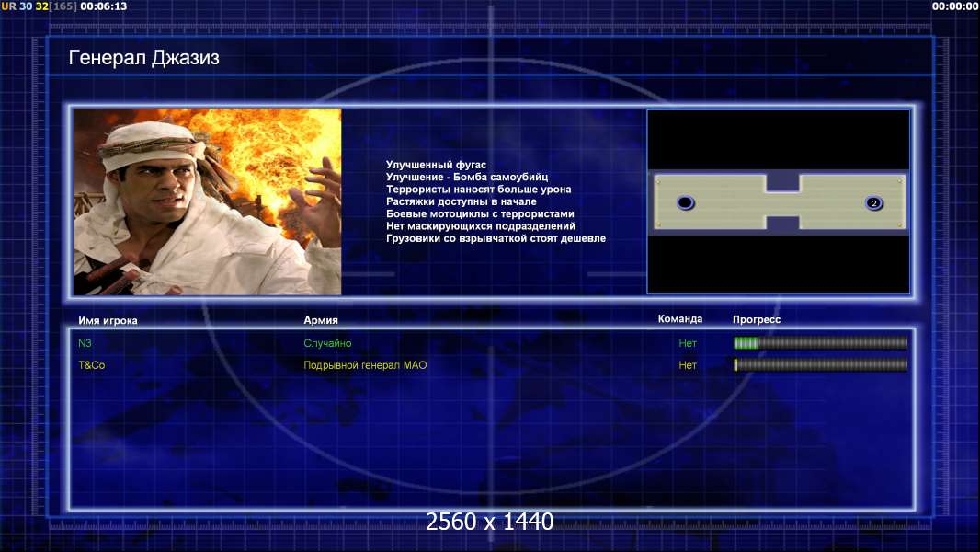The image size is (980, 552).
Task: Click the map preview thumbnail
Action: click(x=778, y=201)
